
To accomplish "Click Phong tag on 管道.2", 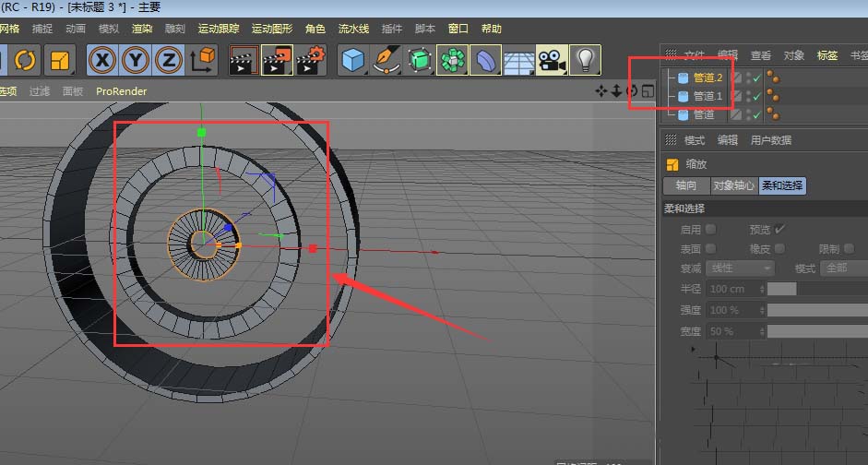I will 773,78.
